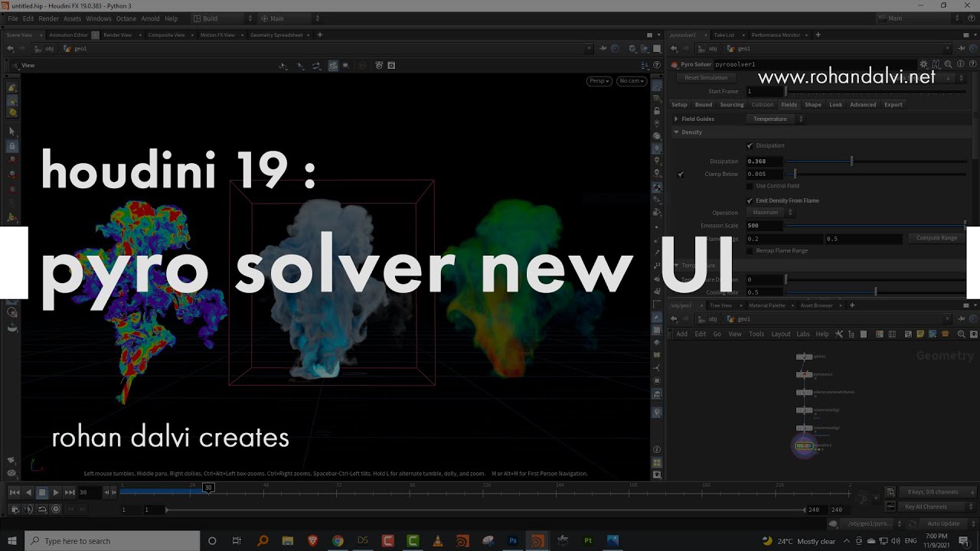Click the obj path segment in network editor
This screenshot has width=980, height=551.
pyautogui.click(x=712, y=319)
